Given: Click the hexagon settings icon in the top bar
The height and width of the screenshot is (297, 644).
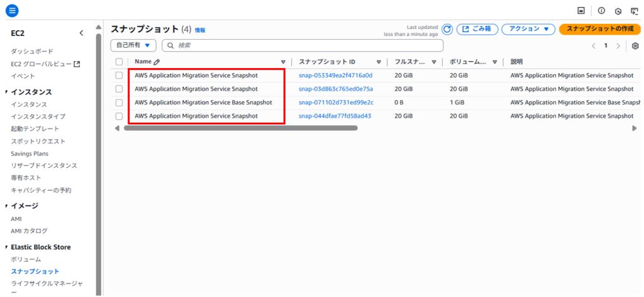Looking at the screenshot, I should (x=618, y=11).
